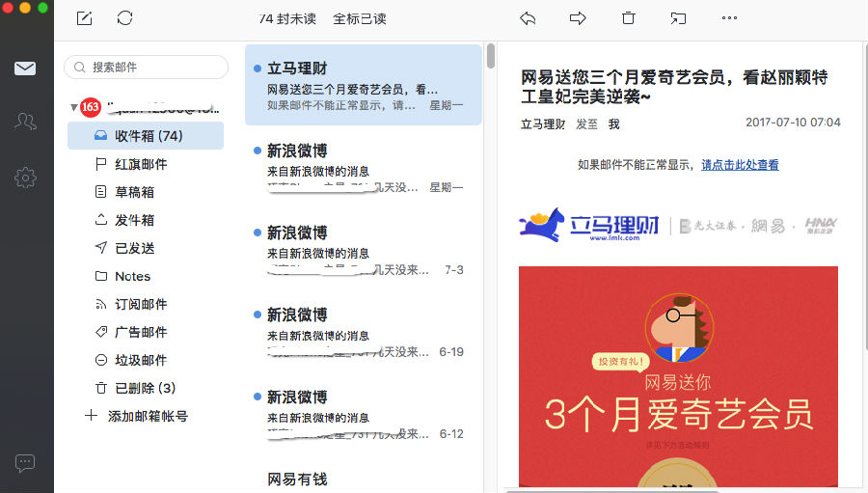The height and width of the screenshot is (493, 868).
Task: Click the red flag mail icon
Action: coord(100,164)
